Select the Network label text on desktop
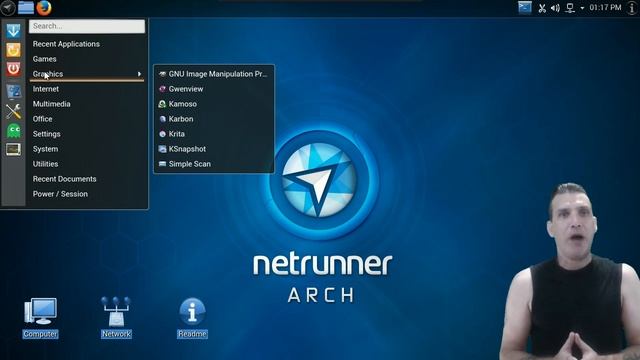The image size is (640, 360). pos(116,334)
